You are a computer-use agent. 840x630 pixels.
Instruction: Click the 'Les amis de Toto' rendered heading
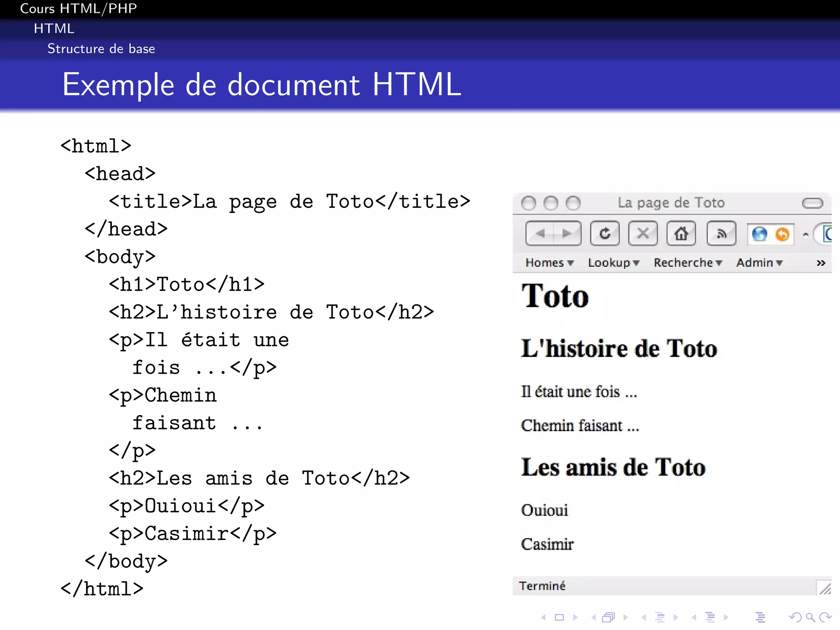613,467
